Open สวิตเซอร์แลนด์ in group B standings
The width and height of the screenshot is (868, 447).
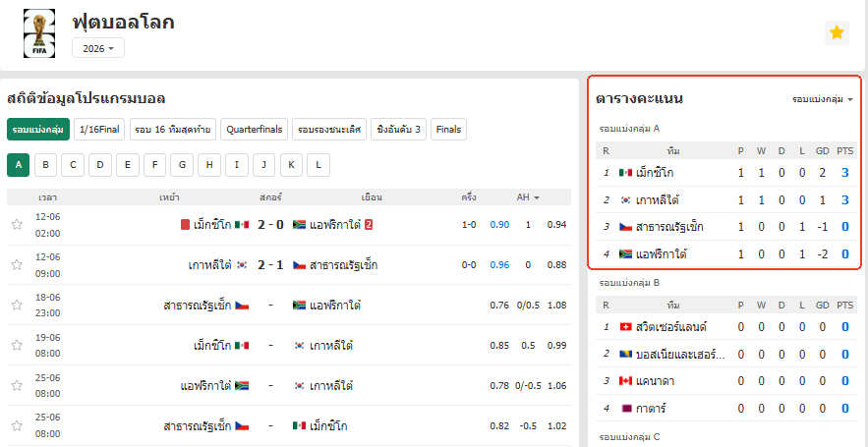[672, 327]
